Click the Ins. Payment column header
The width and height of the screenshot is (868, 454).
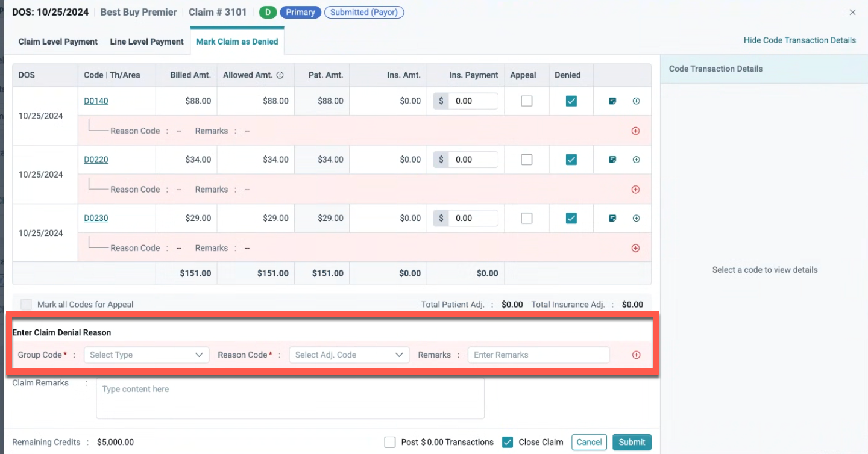click(x=474, y=75)
